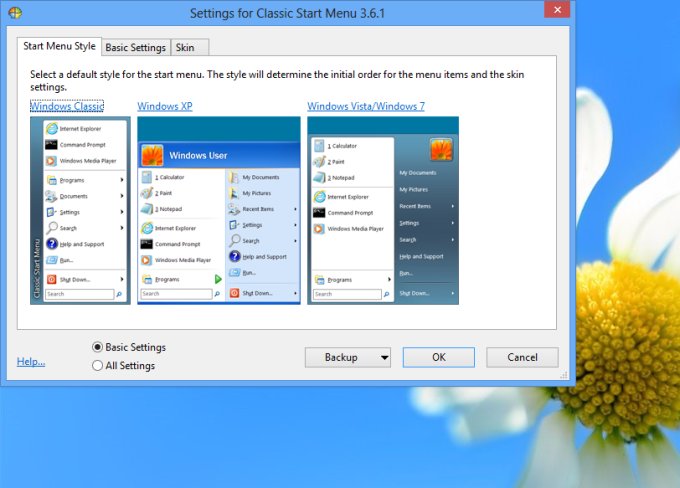Screen dimensions: 680x488
Task: Click Command Prompt icon in Classic preview
Action: (51, 144)
